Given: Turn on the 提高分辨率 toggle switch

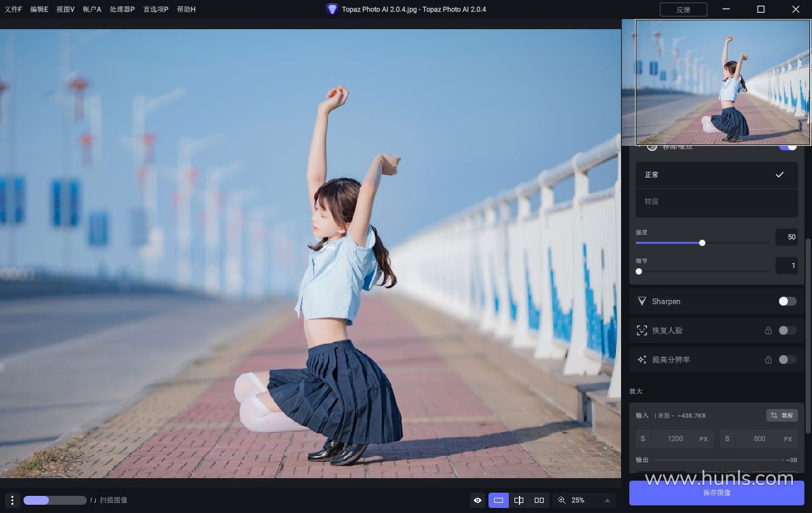Looking at the screenshot, I should (787, 360).
